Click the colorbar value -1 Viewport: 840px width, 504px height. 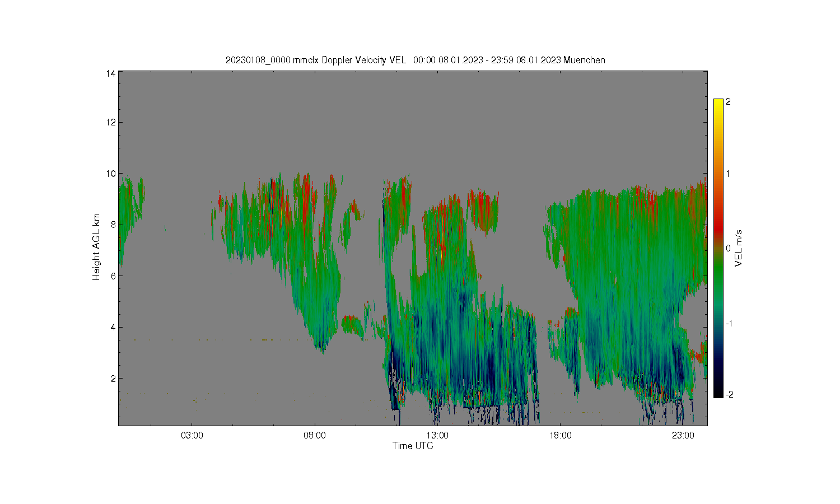728,323
